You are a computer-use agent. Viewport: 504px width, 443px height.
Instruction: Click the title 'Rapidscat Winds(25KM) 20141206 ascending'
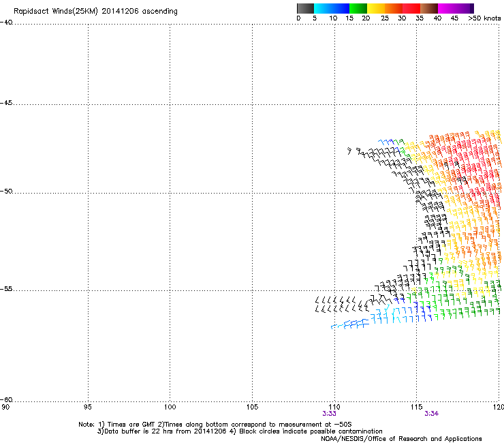click(x=95, y=12)
